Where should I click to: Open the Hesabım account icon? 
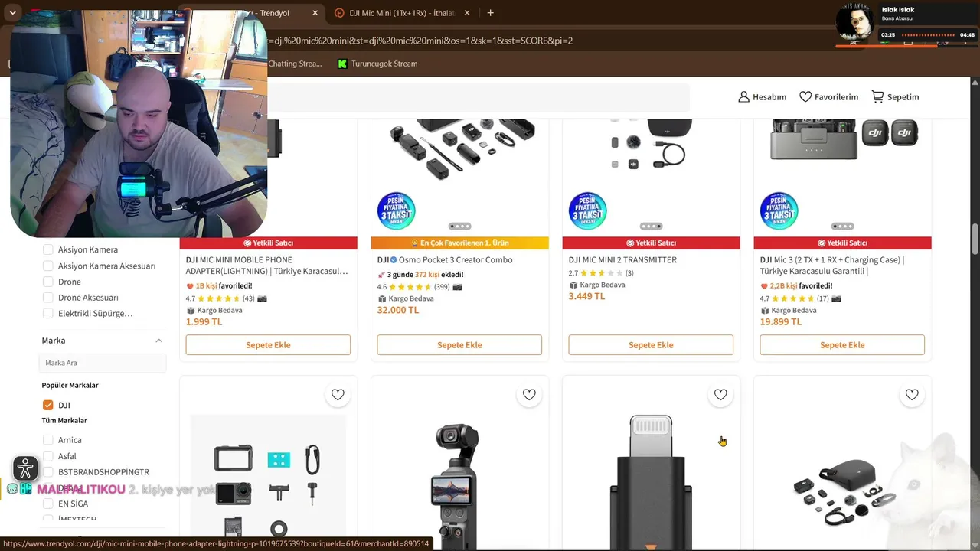[743, 97]
